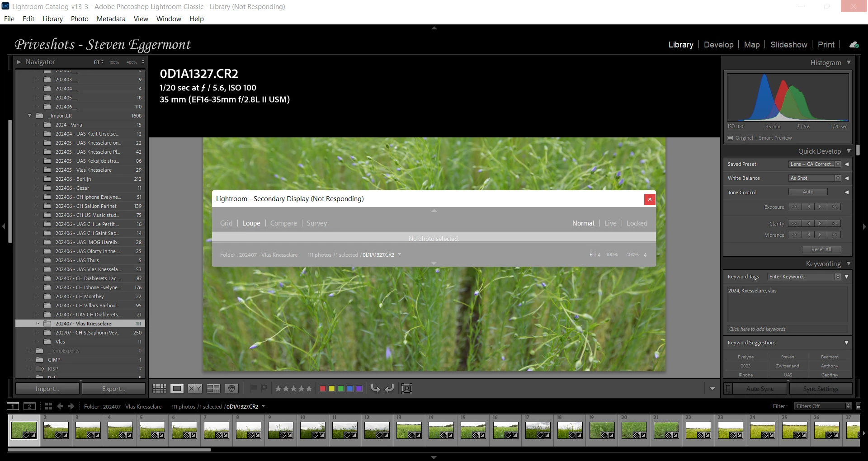The width and height of the screenshot is (868, 461).
Task: Increase Exposure by one large step
Action: coord(835,207)
